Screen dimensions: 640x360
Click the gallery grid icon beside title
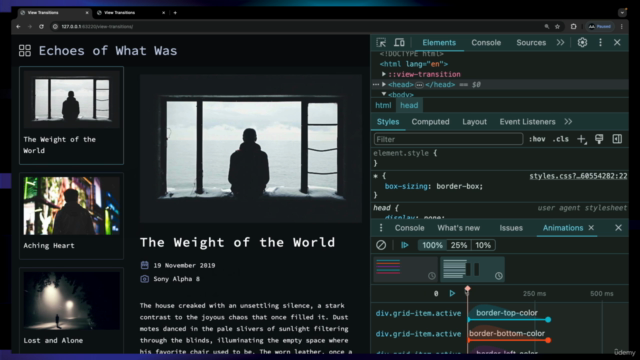[x=25, y=51]
